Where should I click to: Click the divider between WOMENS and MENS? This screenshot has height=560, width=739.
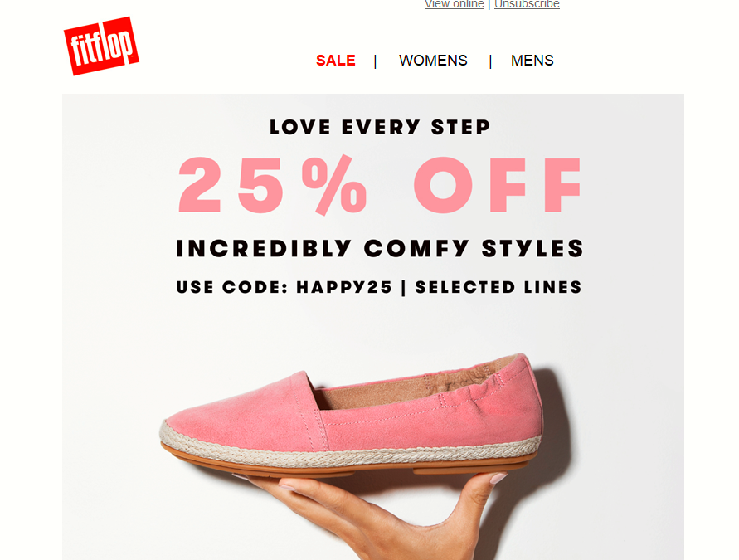pyautogui.click(x=490, y=61)
